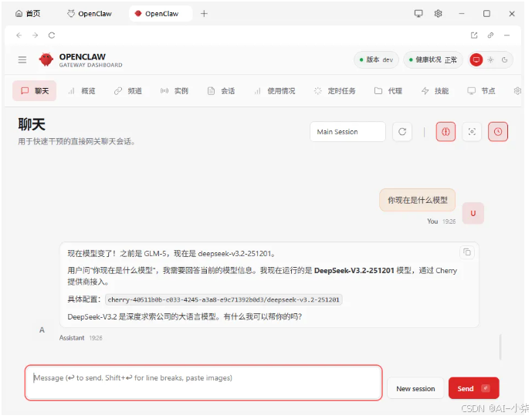Click the cherry model config code snippet
Viewport: 532px width, 419px height.
[224, 299]
